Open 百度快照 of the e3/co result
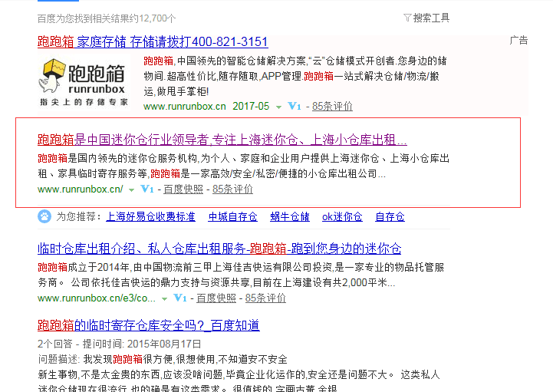This screenshot has height=392, width=553. click(216, 298)
